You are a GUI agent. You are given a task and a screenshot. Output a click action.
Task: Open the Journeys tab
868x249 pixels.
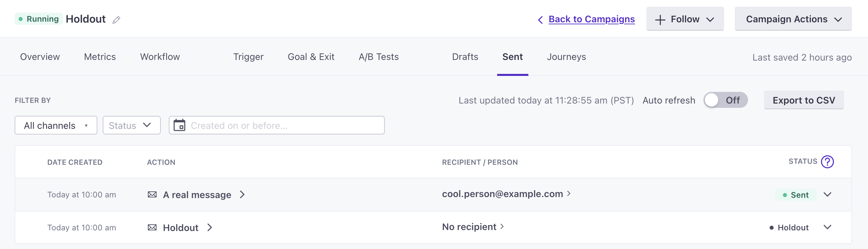566,57
